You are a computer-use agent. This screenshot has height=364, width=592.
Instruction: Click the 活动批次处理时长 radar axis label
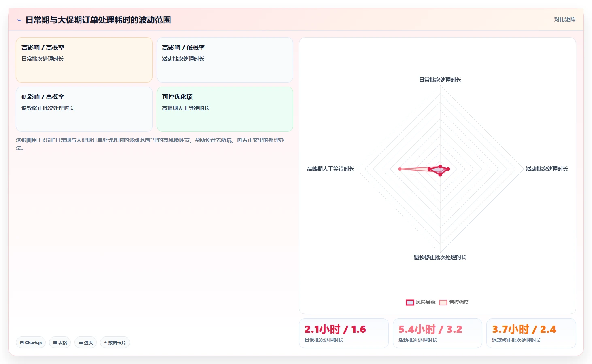coord(547,169)
